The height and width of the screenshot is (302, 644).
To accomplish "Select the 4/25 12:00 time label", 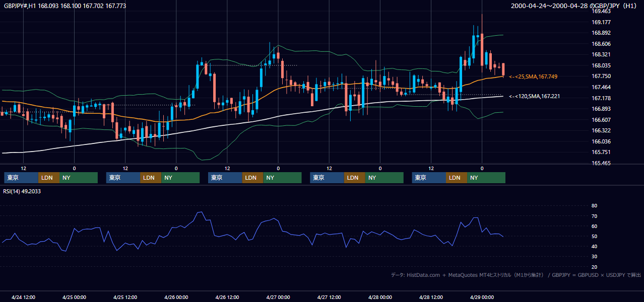I will (125, 297).
